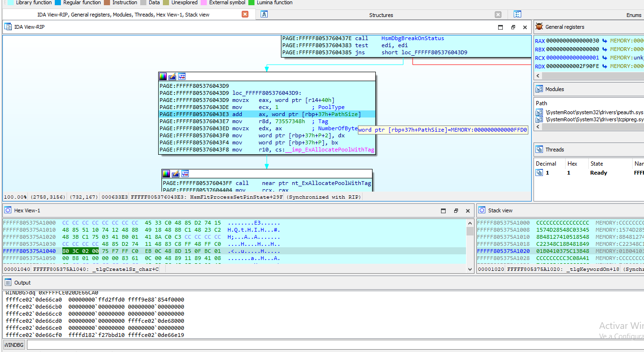Click the State column header in Threads

597,163
